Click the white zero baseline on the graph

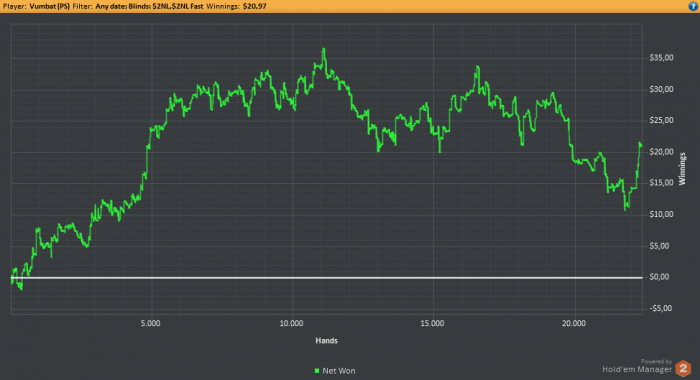coord(326,278)
